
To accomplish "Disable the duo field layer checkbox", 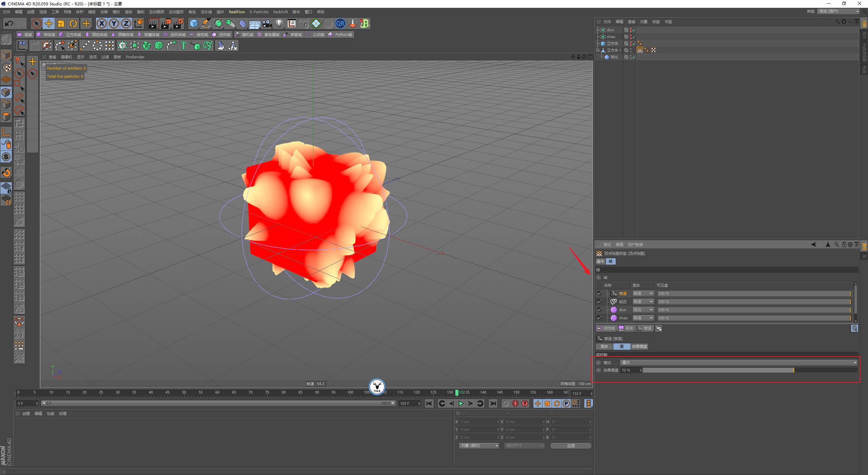I will click(599, 310).
